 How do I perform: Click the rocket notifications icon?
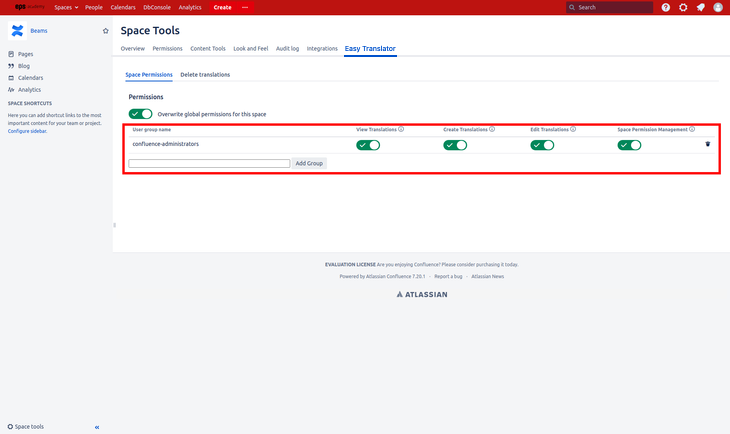[700, 7]
